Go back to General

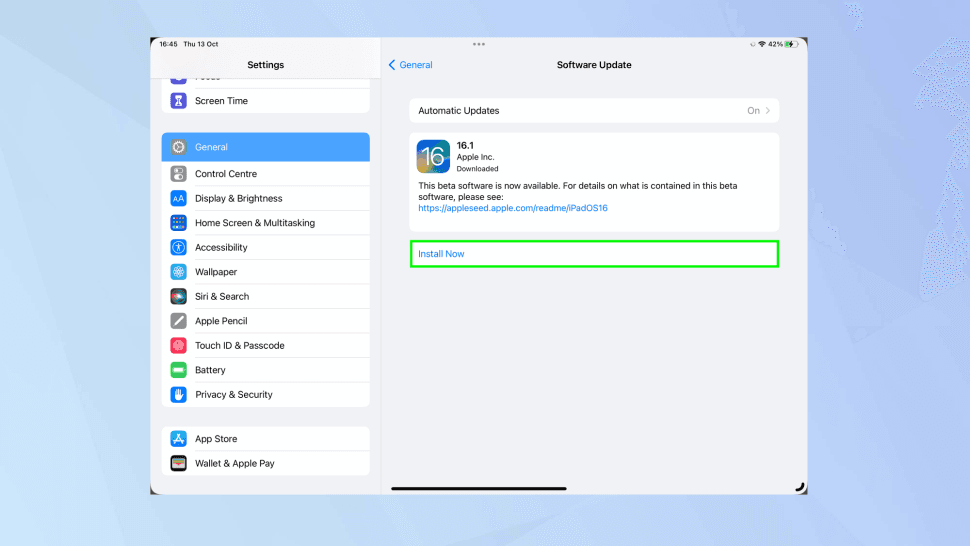point(410,65)
